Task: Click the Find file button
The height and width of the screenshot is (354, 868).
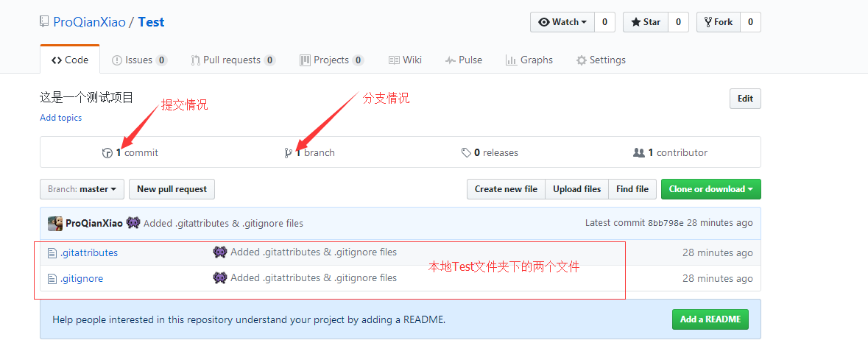Action: (x=632, y=189)
